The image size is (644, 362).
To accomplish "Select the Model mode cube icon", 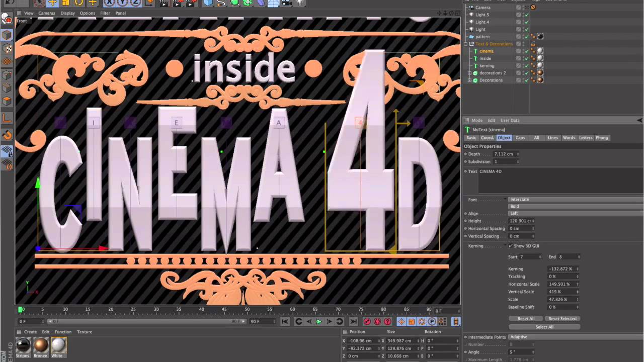I will [x=7, y=35].
